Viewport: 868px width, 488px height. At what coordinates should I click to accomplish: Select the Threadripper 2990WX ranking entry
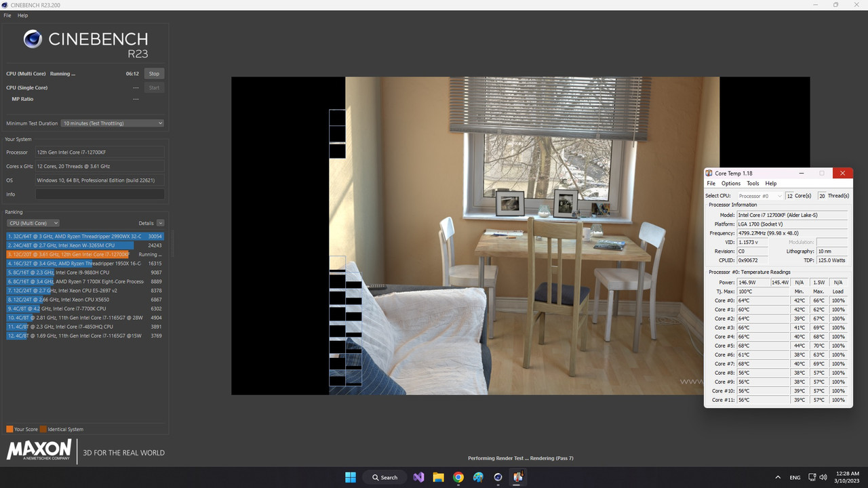(85, 236)
